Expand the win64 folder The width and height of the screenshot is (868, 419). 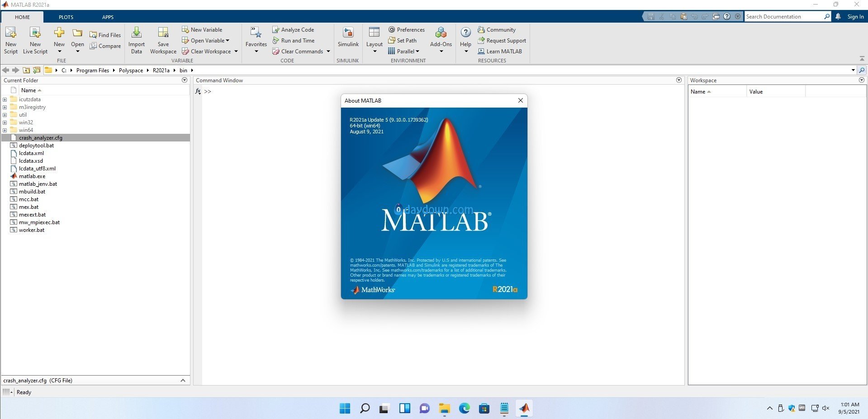(5, 130)
